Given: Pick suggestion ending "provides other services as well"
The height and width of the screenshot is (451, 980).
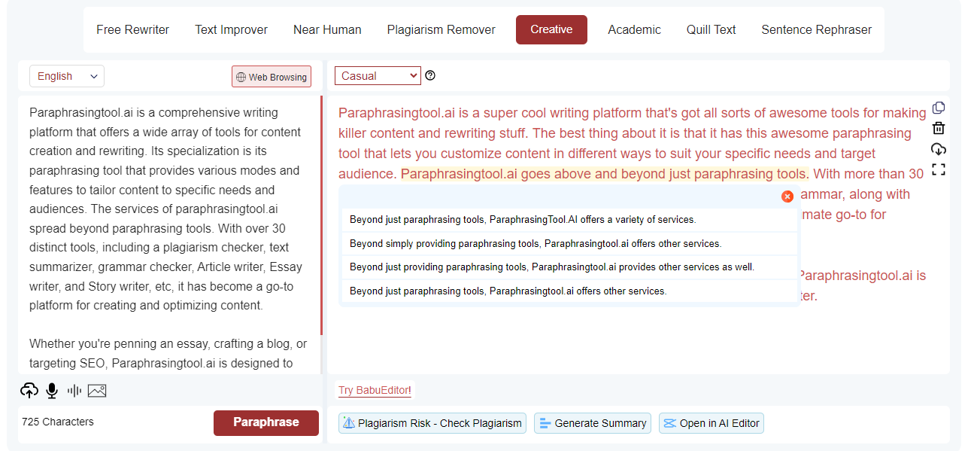Looking at the screenshot, I should (569, 267).
